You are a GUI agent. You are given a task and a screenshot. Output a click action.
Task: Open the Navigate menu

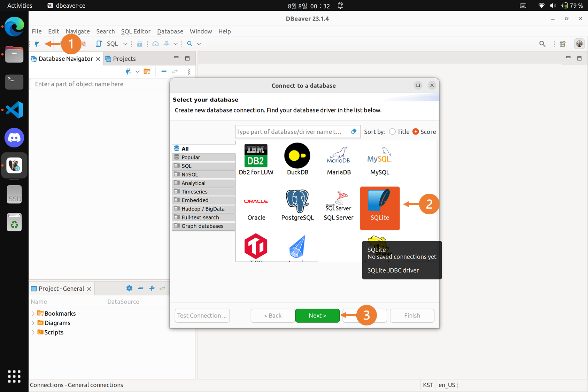click(78, 31)
